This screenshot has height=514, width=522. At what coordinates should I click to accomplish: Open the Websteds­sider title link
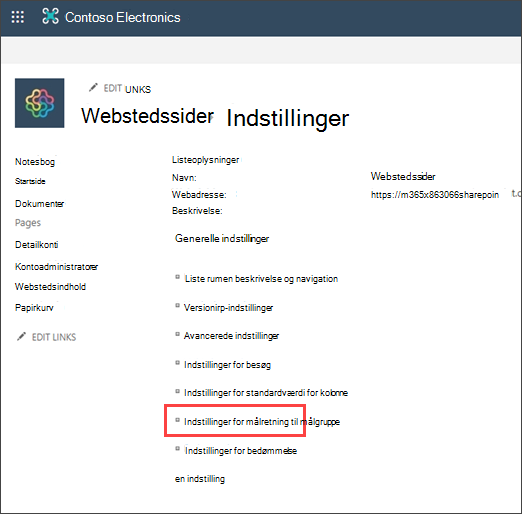coord(147,116)
